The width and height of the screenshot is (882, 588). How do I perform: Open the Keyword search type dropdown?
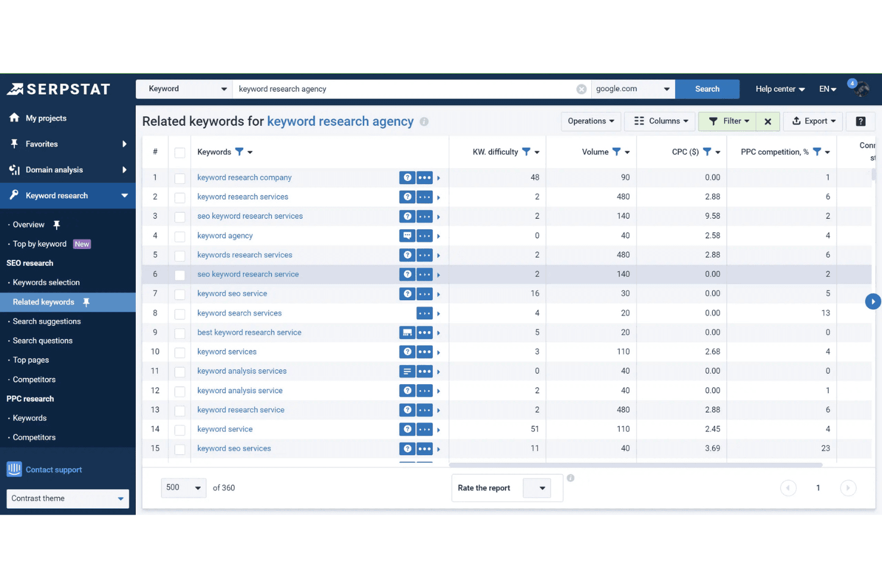[184, 89]
